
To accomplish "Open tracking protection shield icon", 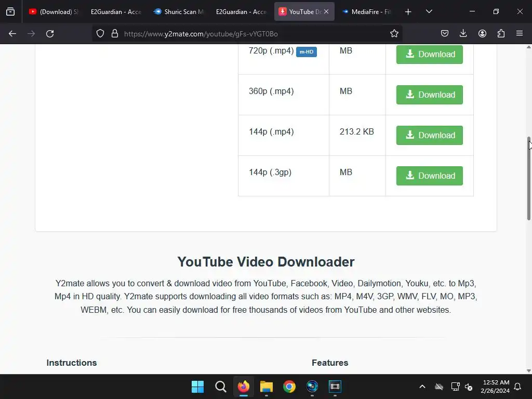I will pyautogui.click(x=100, y=34).
